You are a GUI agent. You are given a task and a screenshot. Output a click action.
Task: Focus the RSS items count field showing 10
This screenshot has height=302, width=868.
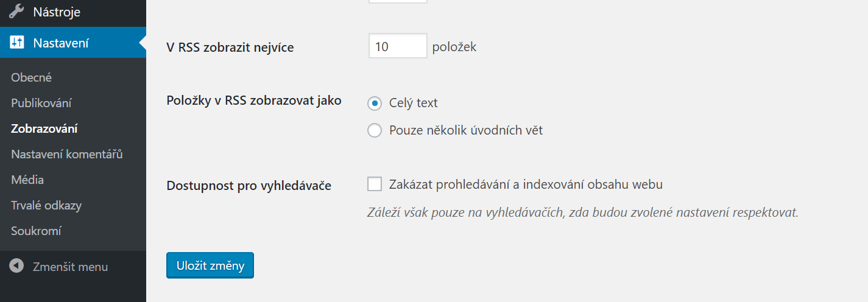398,46
